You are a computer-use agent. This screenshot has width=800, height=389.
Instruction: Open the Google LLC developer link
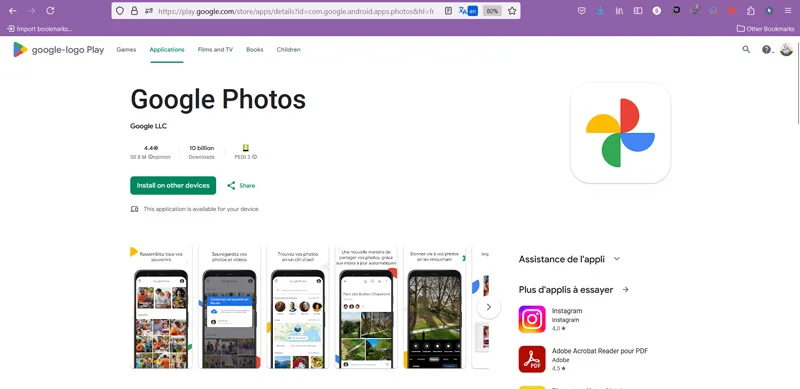148,126
